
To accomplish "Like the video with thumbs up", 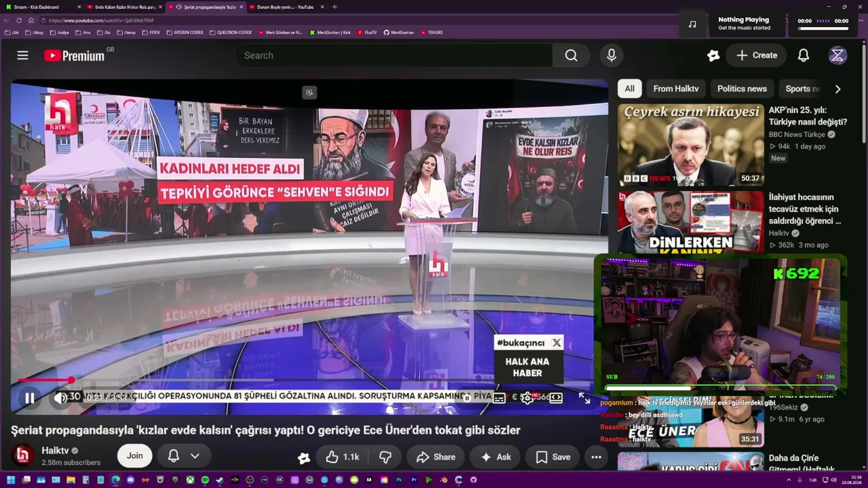I will (342, 457).
